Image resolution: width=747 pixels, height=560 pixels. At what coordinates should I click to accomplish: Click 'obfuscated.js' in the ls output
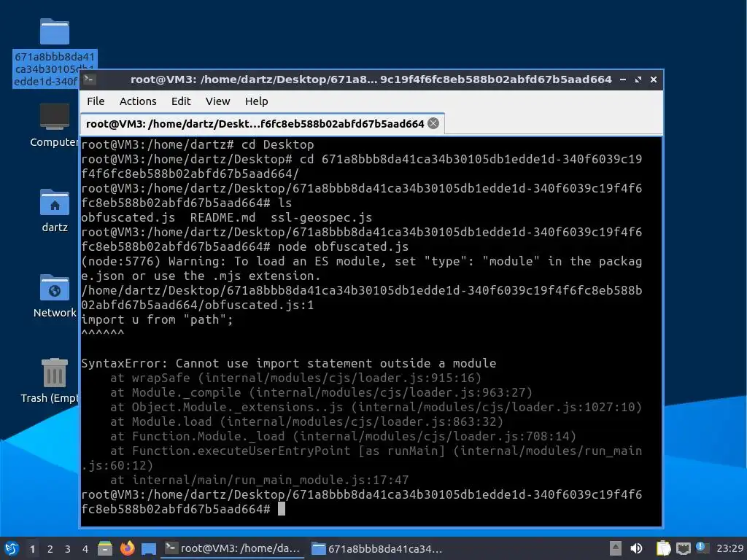(128, 217)
